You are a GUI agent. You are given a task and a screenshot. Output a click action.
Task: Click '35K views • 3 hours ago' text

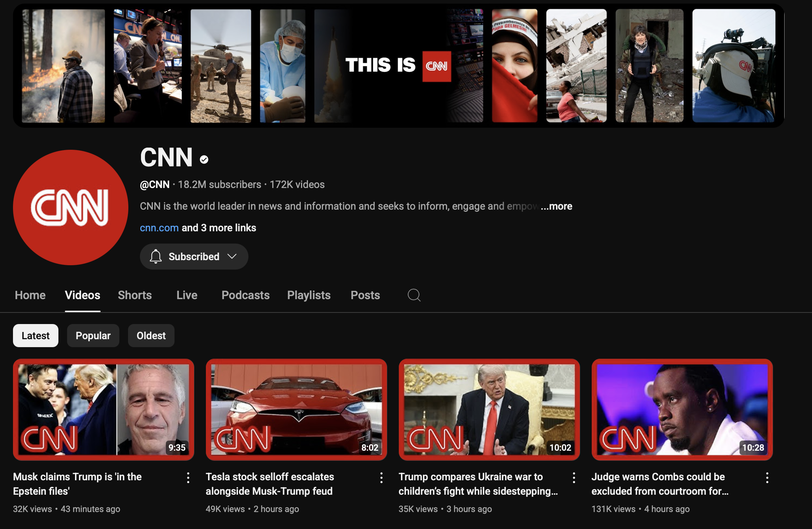445,509
